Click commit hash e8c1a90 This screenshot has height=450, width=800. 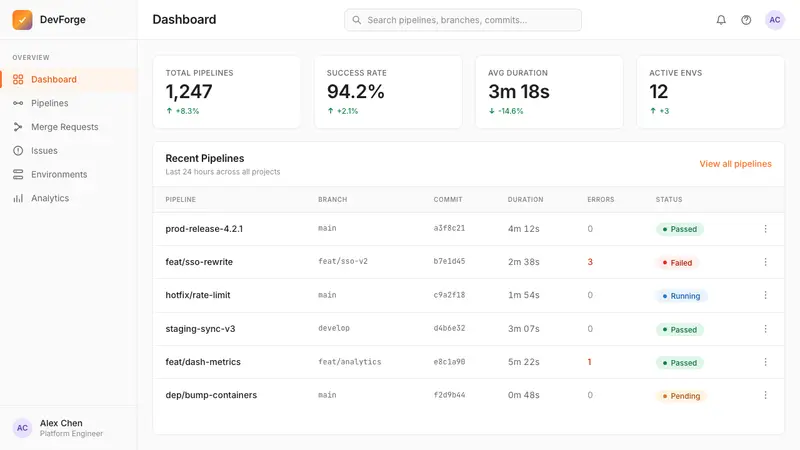449,362
